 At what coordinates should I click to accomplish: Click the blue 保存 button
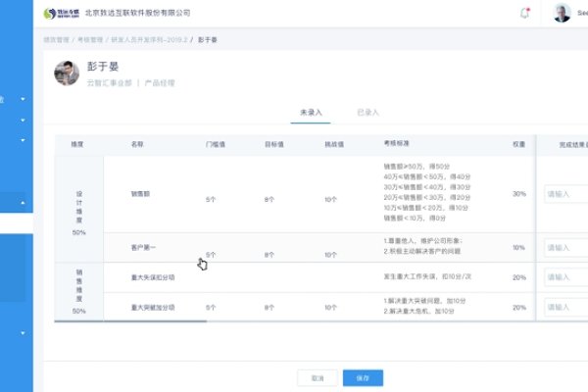pos(363,378)
